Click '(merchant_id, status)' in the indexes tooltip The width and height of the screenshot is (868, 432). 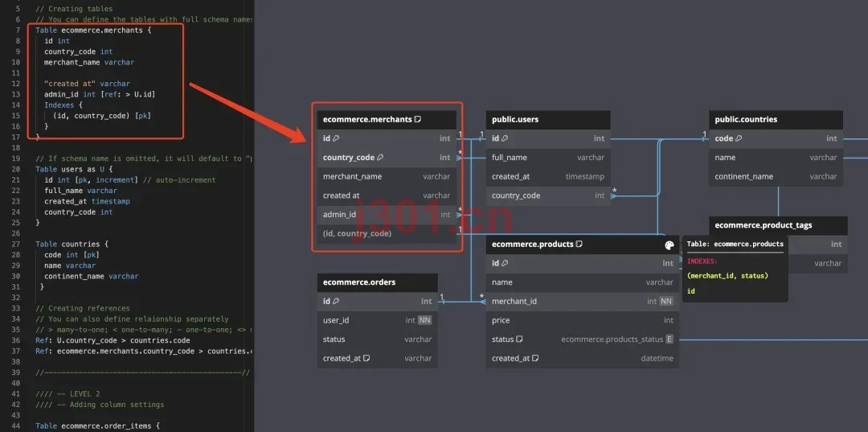pos(727,275)
